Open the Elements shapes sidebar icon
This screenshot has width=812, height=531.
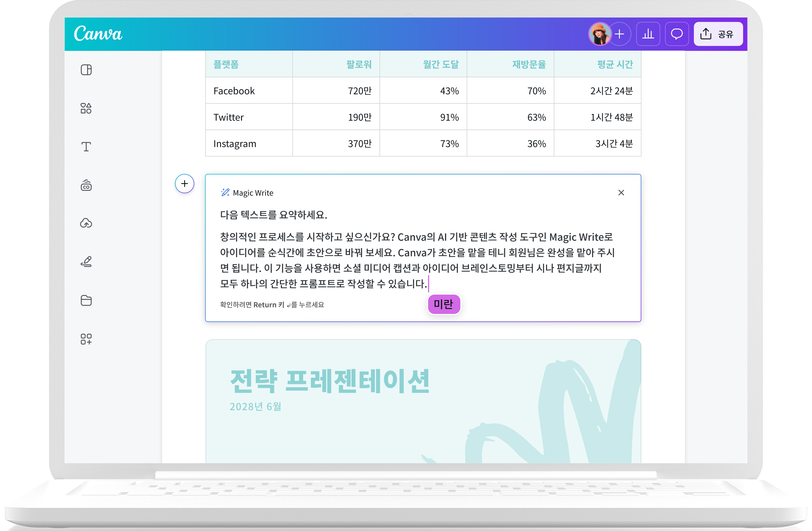point(86,108)
